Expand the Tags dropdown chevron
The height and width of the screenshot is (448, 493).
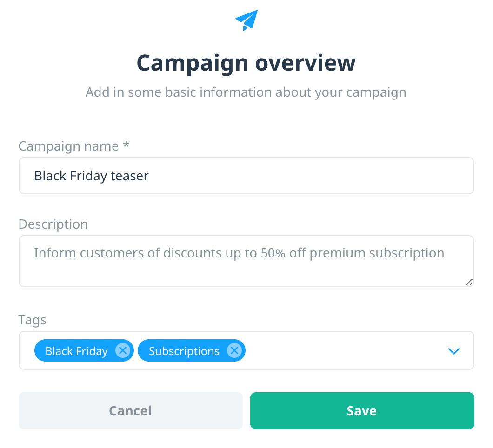453,351
